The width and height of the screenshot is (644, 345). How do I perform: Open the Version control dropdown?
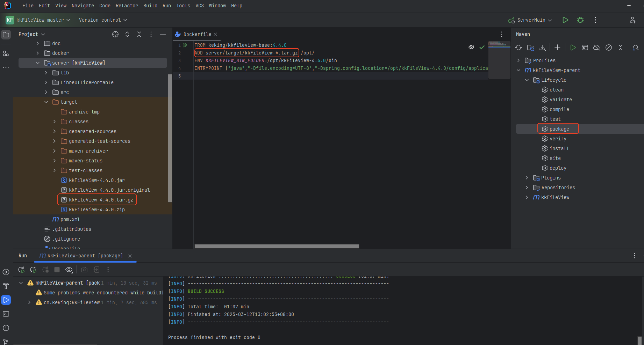point(103,20)
